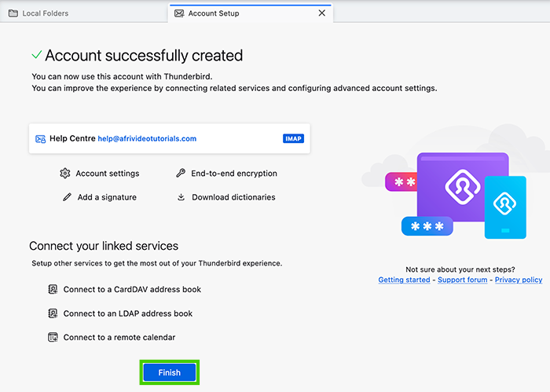
Task: Click the folder icon on Local Folders tab
Action: [13, 13]
